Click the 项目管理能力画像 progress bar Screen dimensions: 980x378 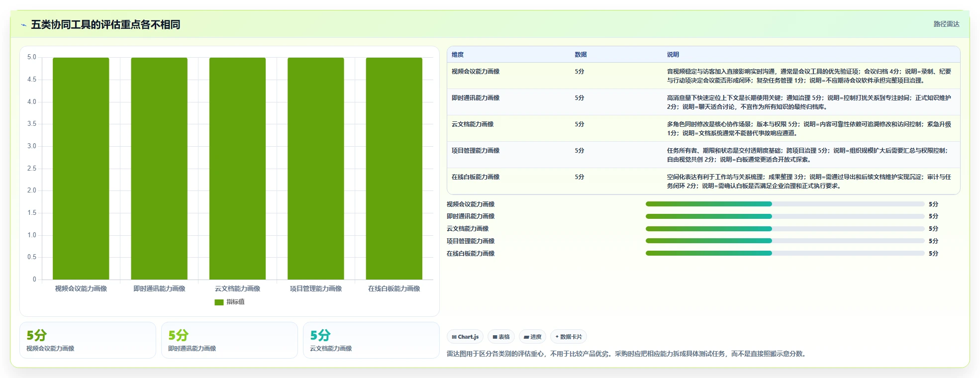(x=785, y=241)
